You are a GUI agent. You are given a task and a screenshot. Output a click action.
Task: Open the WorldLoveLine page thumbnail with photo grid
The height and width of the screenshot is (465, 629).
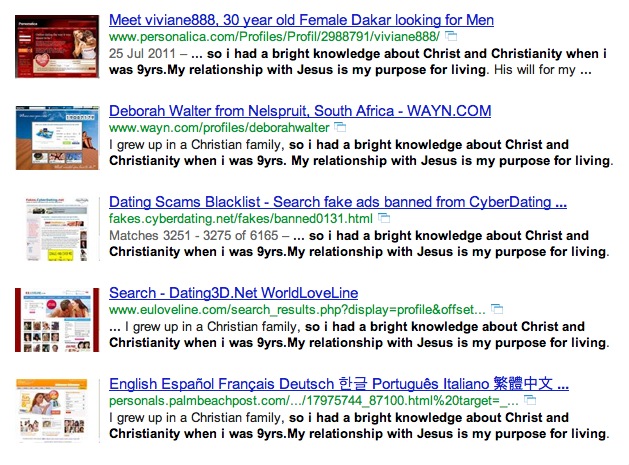57,320
